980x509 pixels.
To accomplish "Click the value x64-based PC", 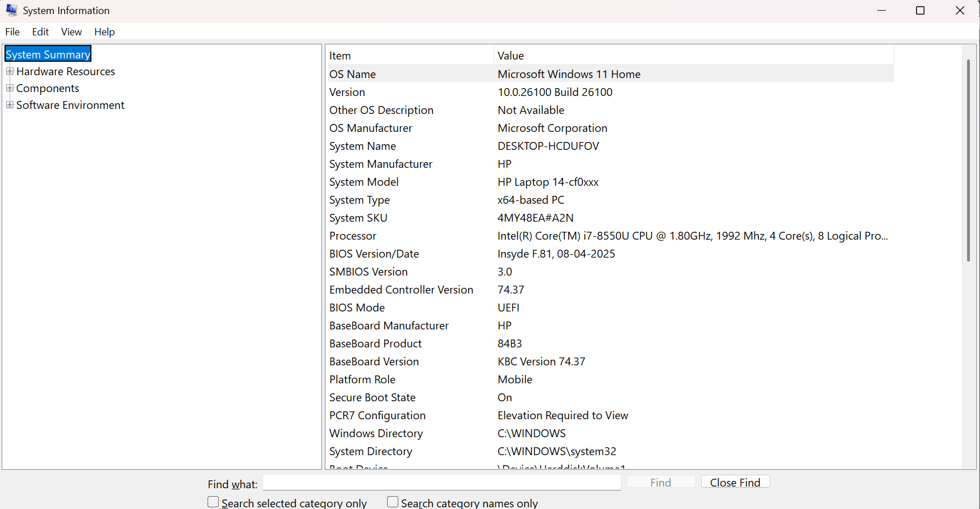I will point(531,200).
